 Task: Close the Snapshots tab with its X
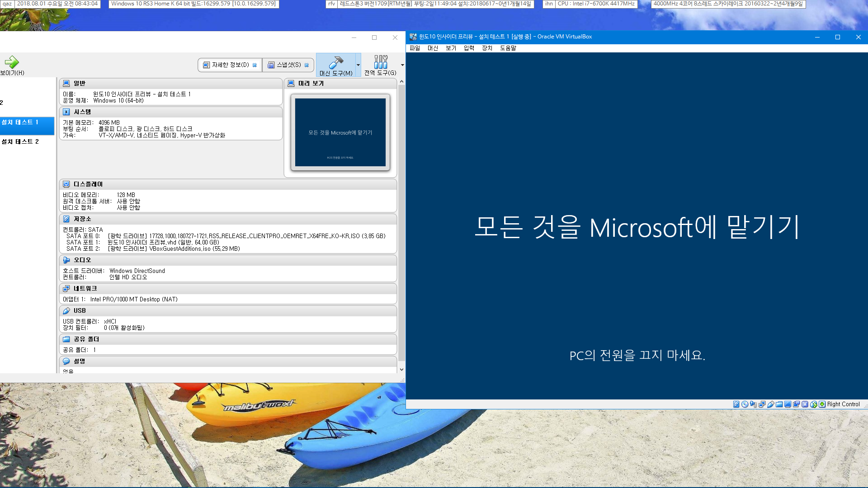tap(307, 65)
